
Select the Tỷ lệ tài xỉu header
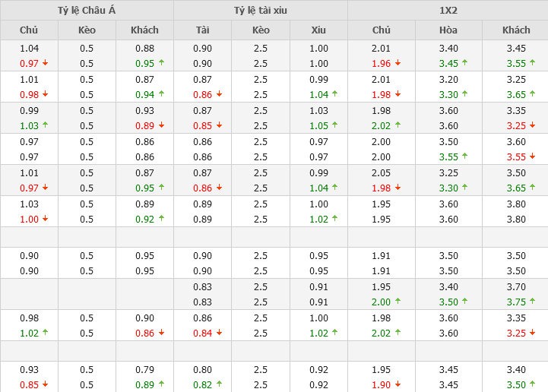click(261, 10)
